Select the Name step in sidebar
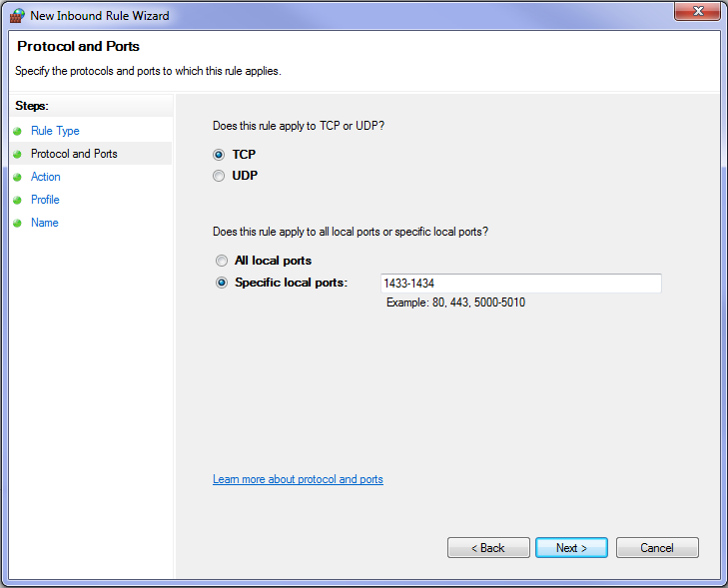This screenshot has height=588, width=728. (45, 223)
